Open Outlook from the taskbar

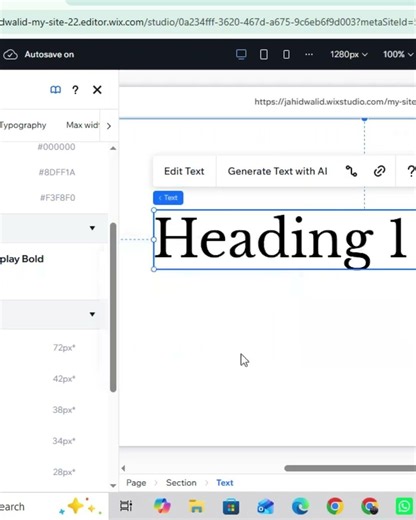pos(266,506)
